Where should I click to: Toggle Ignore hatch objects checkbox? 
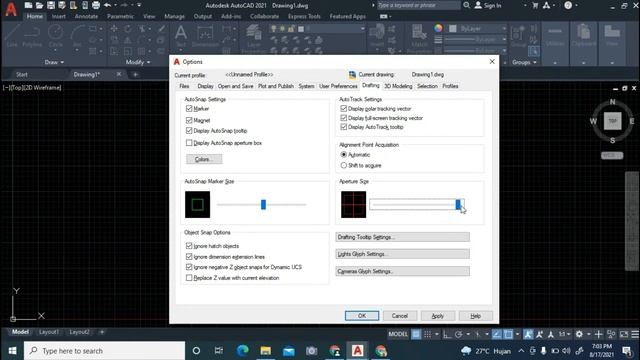[x=189, y=246]
